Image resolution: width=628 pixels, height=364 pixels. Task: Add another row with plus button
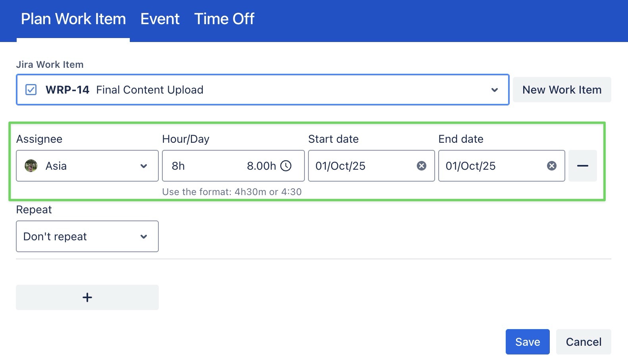87,297
